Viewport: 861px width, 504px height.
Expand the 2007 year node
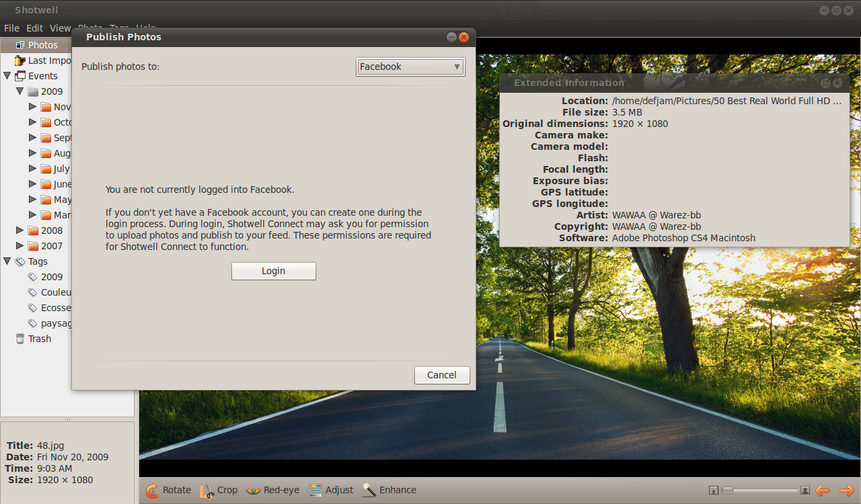point(20,246)
